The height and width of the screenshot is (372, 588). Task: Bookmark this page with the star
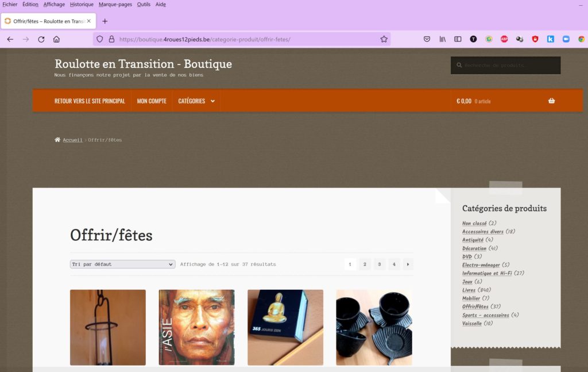point(384,39)
